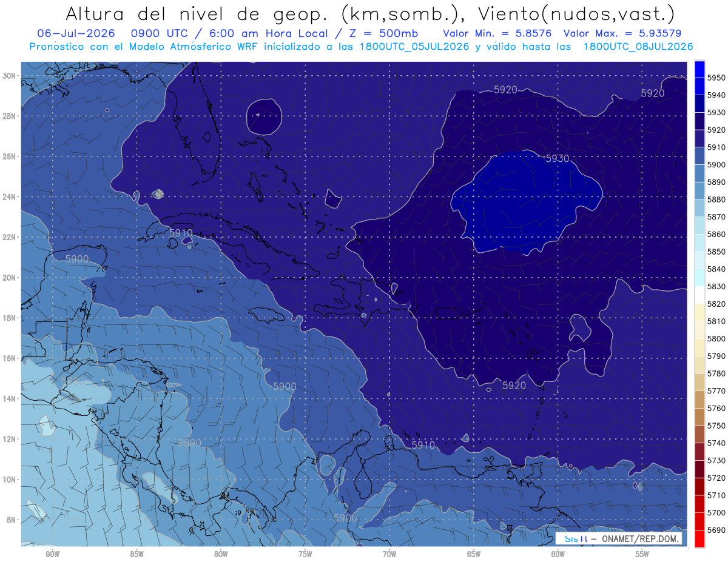The height and width of the screenshot is (562, 728).
Task: Click the 5900 contour label over Colombia
Action: tap(345, 518)
